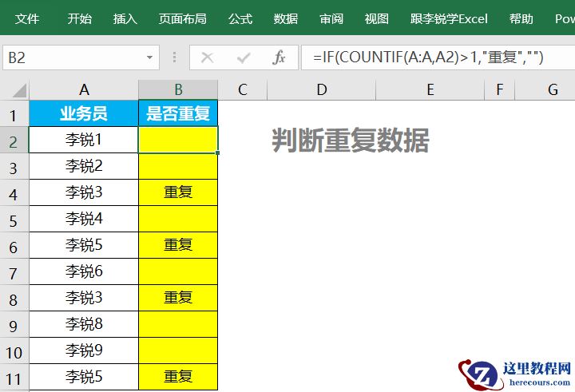Open the 帮助 ribbon tab

click(x=521, y=18)
